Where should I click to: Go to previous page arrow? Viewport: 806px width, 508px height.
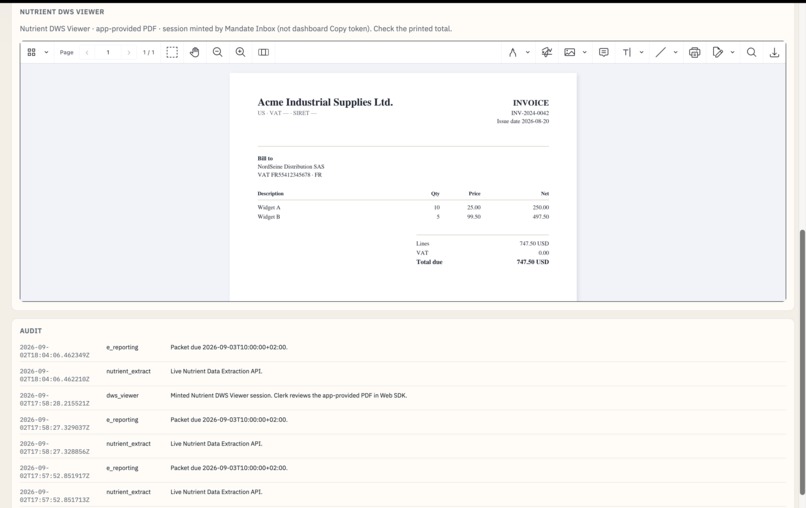87,52
